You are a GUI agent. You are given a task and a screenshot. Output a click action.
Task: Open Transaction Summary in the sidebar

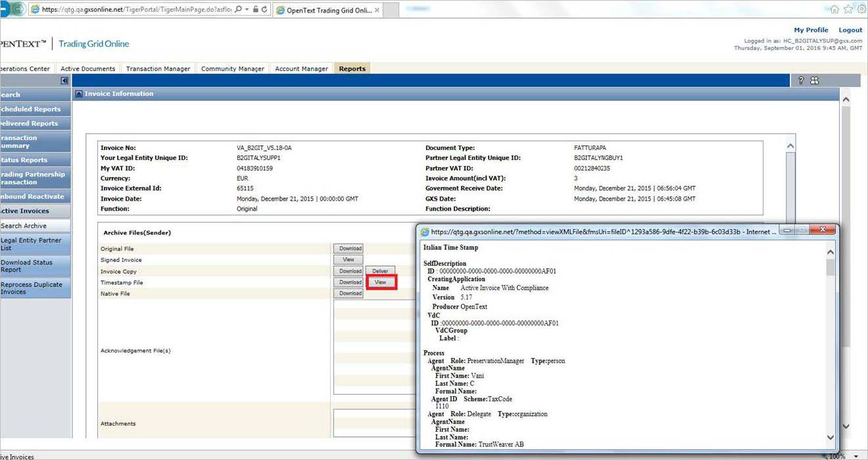(x=35, y=141)
